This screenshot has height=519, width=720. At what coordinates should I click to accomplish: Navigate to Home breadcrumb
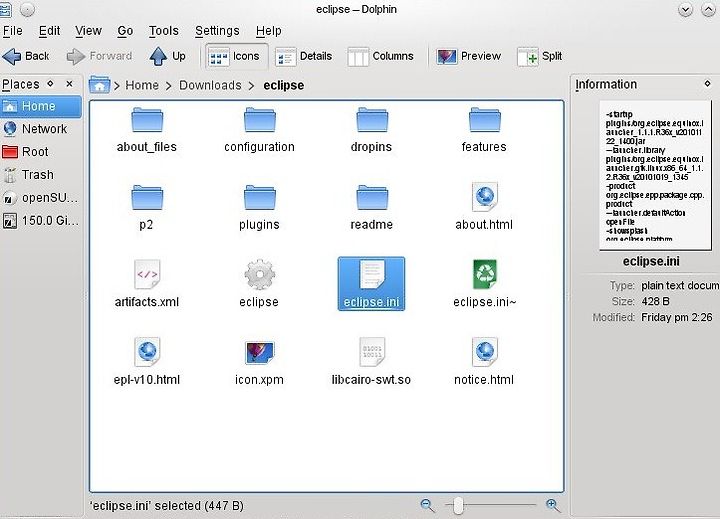point(142,85)
